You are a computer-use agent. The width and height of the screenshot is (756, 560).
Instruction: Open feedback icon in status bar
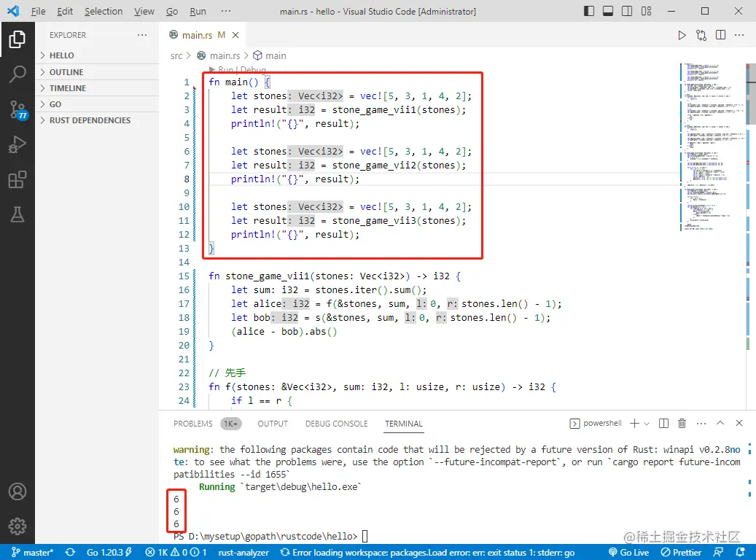tap(718, 552)
